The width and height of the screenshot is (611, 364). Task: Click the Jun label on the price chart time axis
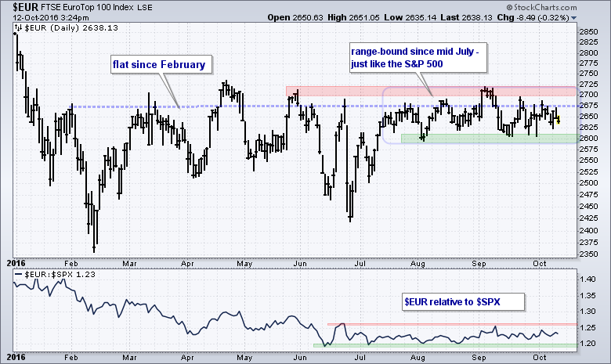pos(300,264)
